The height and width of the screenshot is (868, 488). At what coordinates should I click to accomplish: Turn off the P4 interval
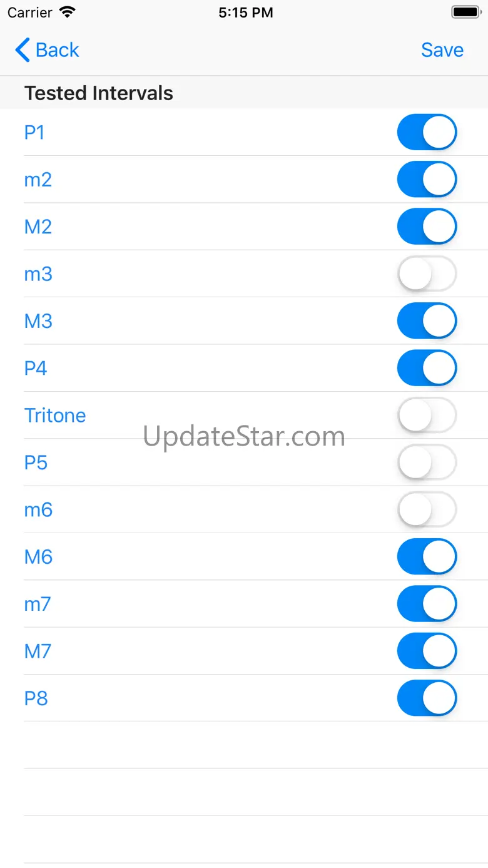[x=427, y=368]
